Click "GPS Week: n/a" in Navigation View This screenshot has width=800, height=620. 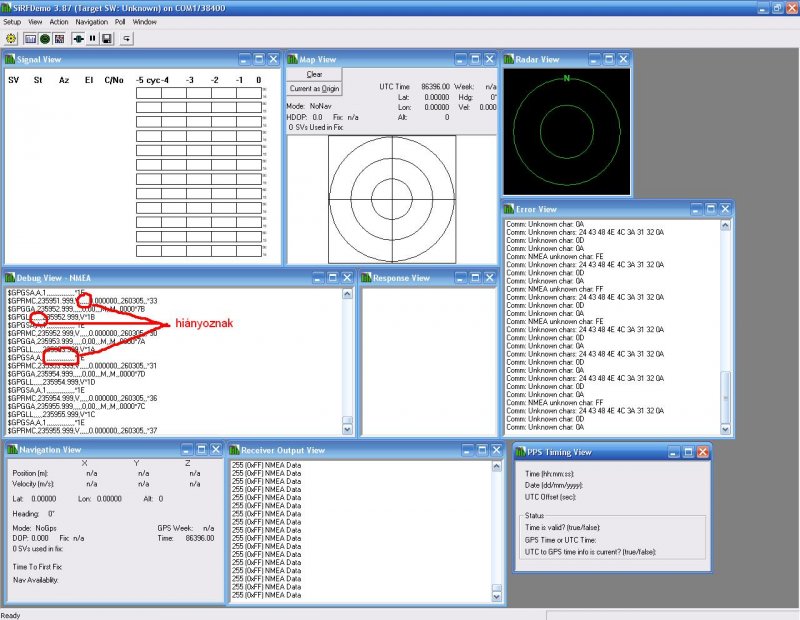pyautogui.click(x=186, y=528)
